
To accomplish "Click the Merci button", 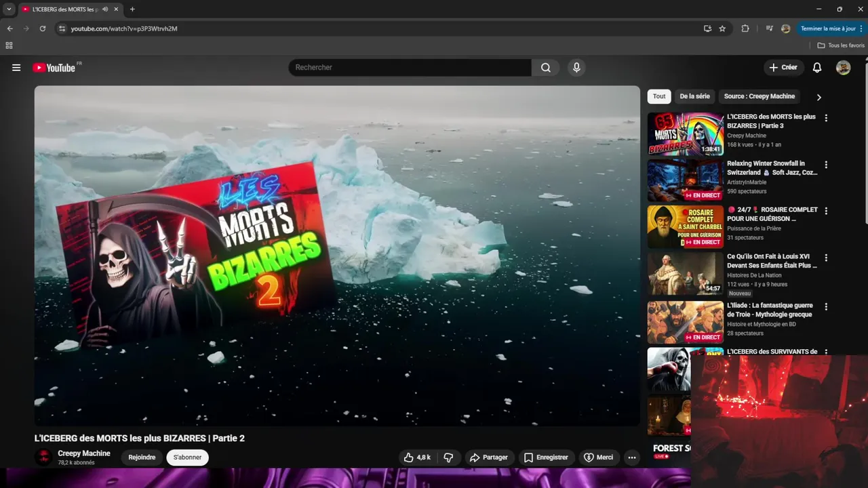I will (x=599, y=457).
